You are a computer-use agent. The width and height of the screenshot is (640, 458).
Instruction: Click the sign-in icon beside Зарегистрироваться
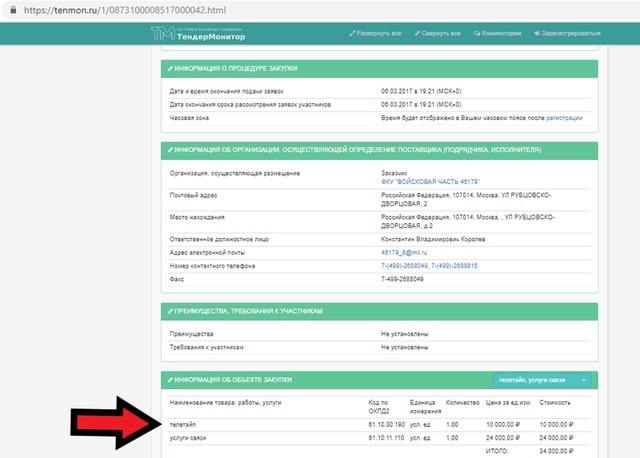point(537,33)
